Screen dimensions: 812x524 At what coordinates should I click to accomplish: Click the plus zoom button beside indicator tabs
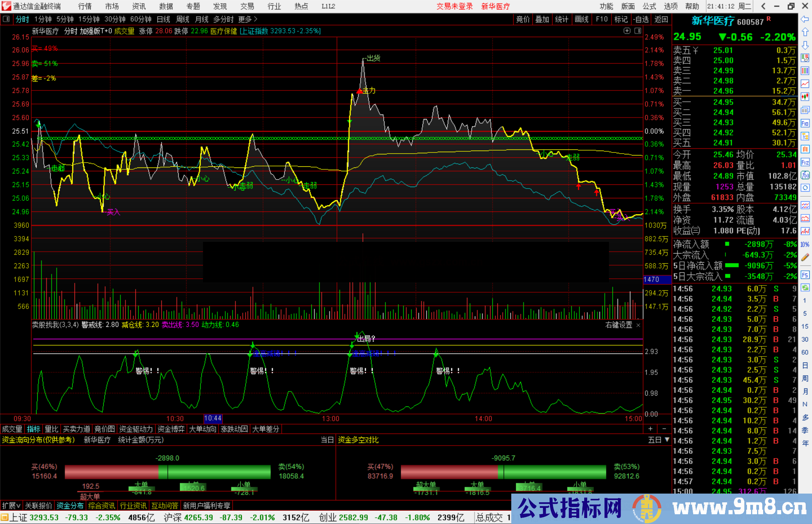coord(650,429)
